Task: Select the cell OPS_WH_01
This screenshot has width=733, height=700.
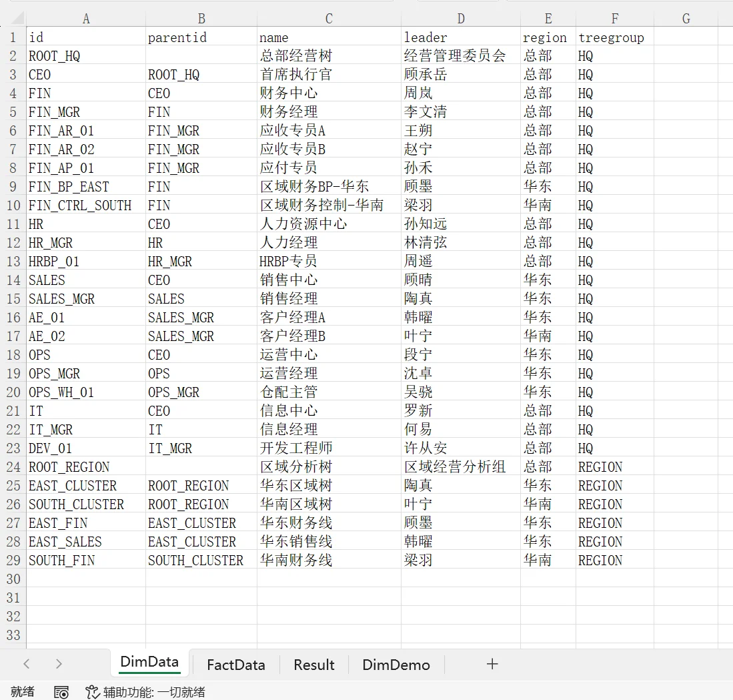Action: (86, 392)
